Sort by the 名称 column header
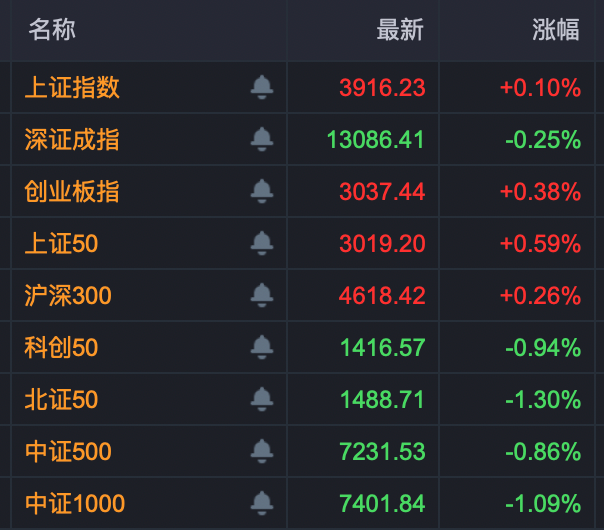604x530 pixels. pyautogui.click(x=52, y=30)
